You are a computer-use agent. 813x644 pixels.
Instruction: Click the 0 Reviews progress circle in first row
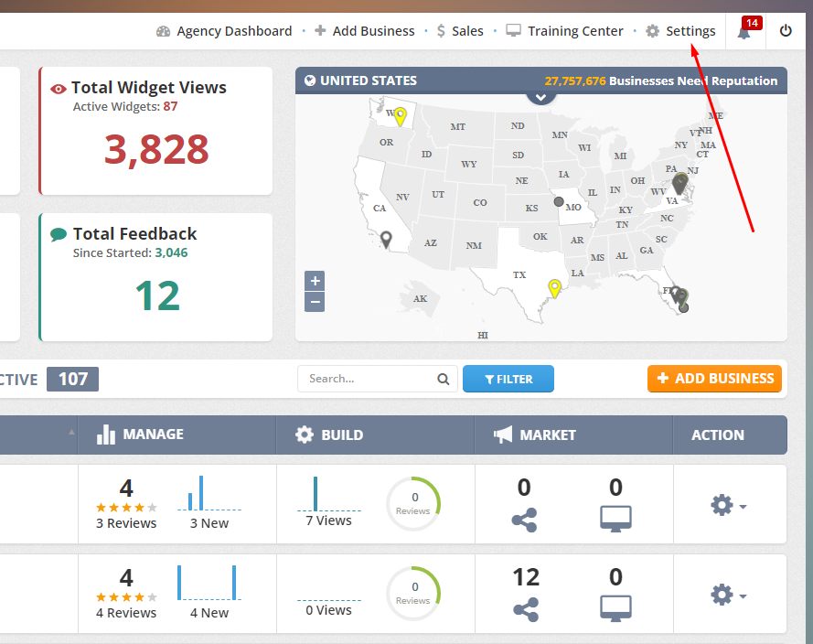(412, 504)
